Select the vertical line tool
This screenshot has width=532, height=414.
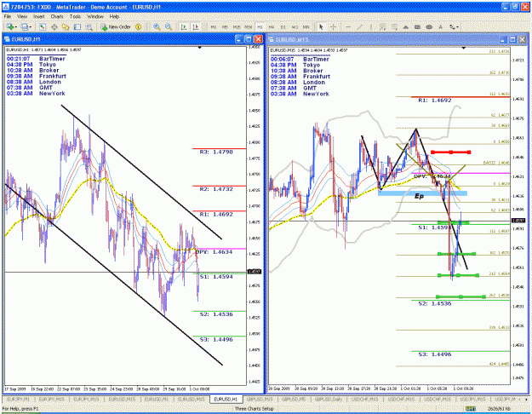371,26
